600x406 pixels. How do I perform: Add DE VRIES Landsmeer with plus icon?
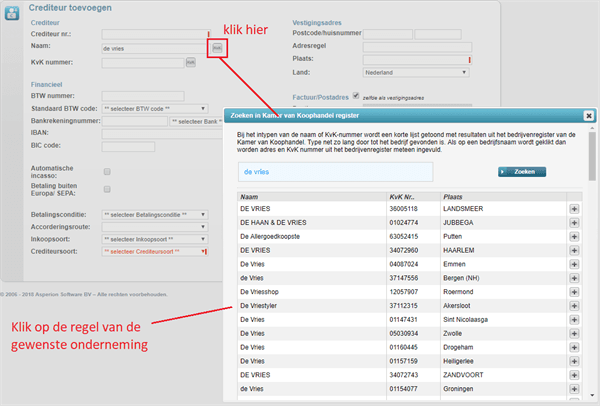point(574,209)
